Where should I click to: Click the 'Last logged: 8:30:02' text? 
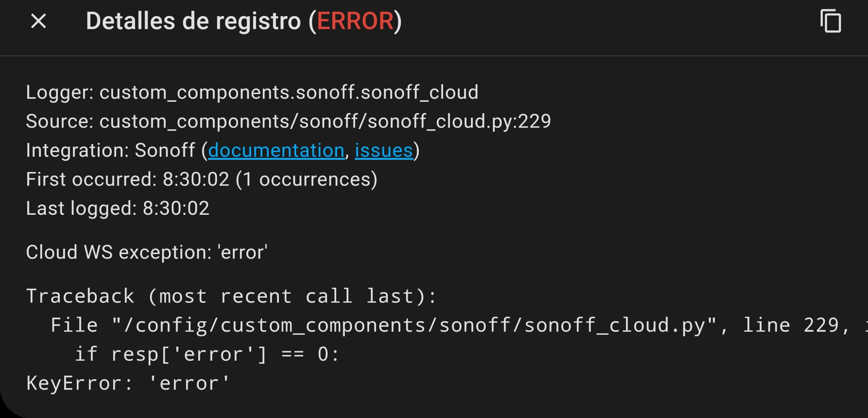pyautogui.click(x=117, y=208)
